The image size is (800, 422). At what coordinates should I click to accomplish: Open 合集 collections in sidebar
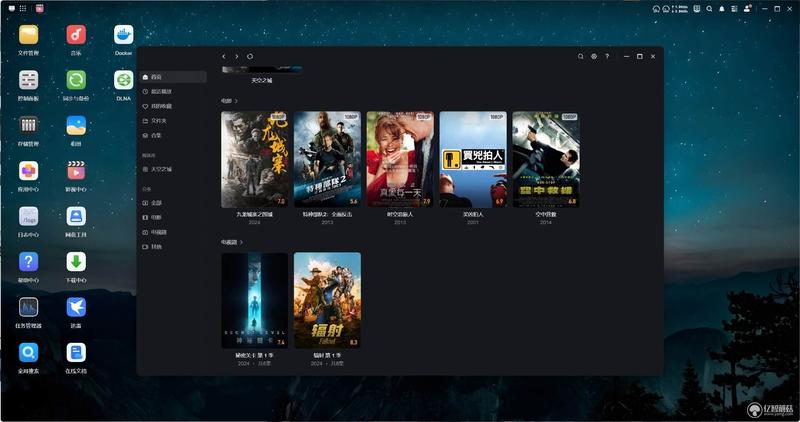(173, 135)
